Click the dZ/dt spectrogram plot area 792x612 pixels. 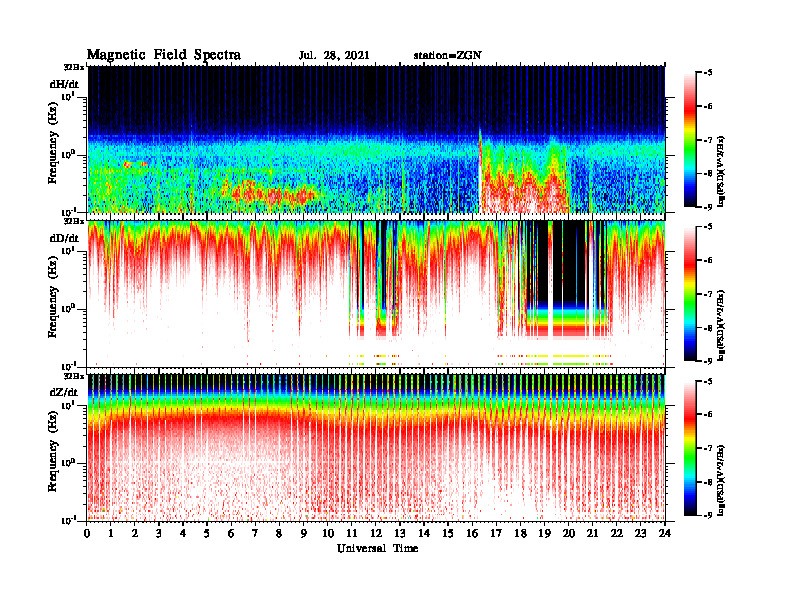(x=376, y=448)
